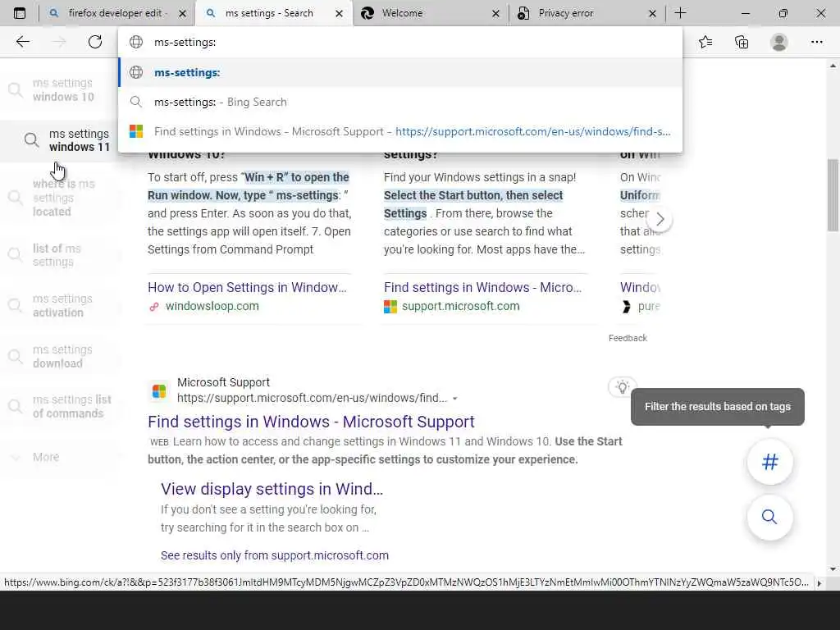Click the hashtag filter-by-tags button

click(x=769, y=462)
